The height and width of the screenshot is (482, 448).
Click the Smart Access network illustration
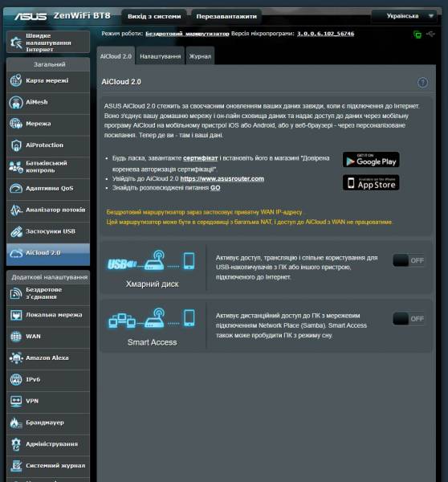152,318
